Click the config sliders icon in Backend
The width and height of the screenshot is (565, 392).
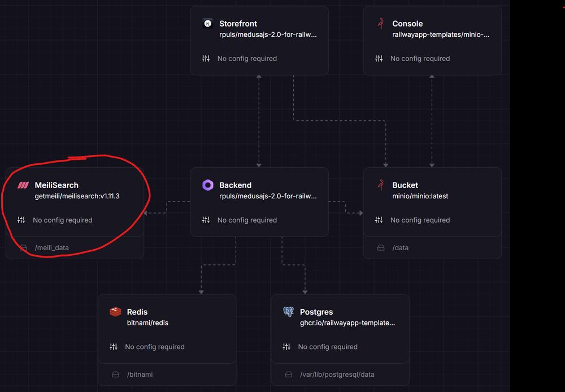click(206, 220)
